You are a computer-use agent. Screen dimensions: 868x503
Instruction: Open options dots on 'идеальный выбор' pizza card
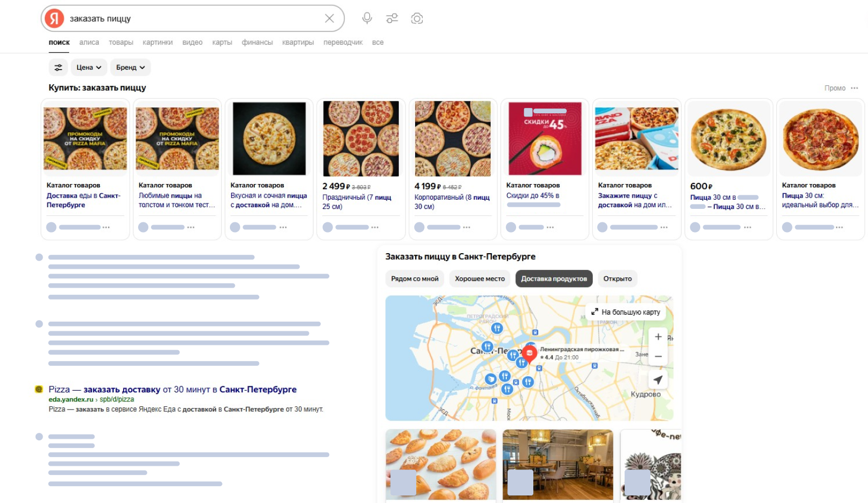click(840, 227)
